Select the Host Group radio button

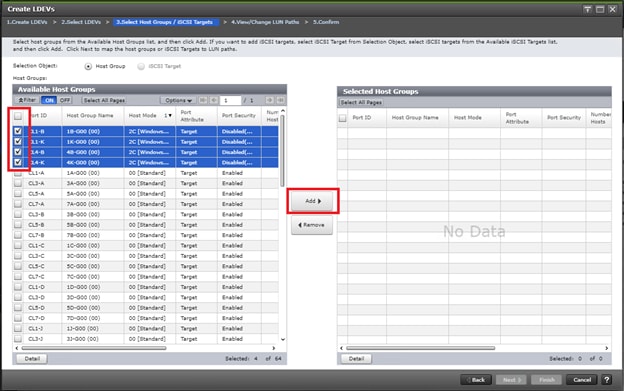click(x=88, y=66)
